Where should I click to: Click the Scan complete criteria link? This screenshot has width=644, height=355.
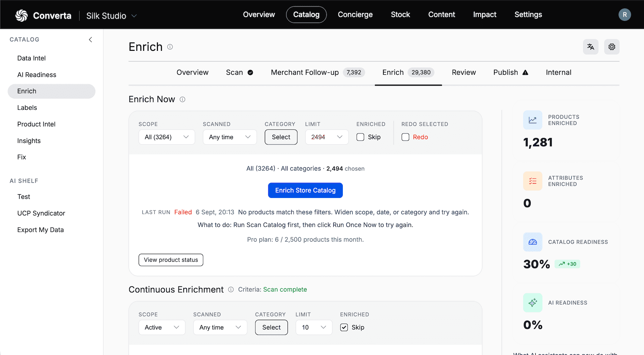pyautogui.click(x=285, y=290)
